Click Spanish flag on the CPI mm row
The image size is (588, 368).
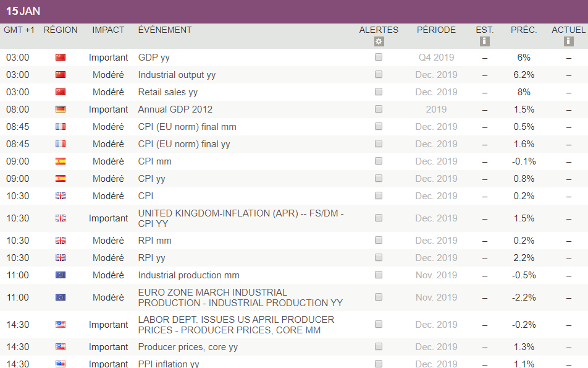coord(61,161)
